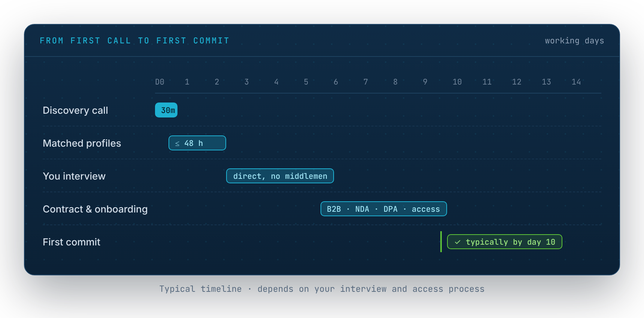Click day 1 on the axis
This screenshot has width=644, height=318.
click(187, 82)
